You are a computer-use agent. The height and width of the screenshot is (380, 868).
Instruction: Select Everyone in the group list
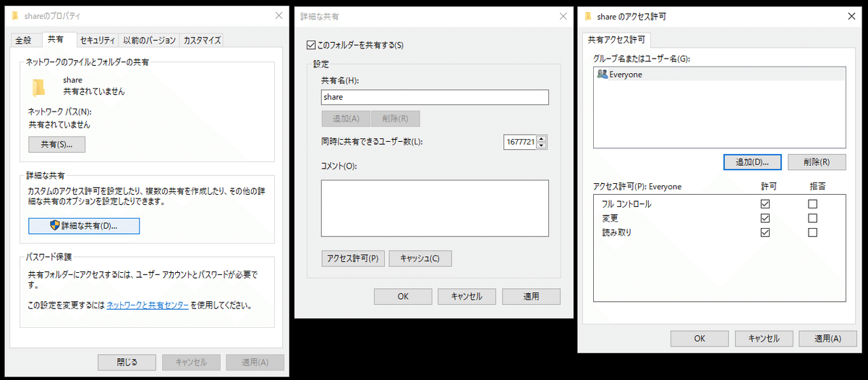click(719, 74)
